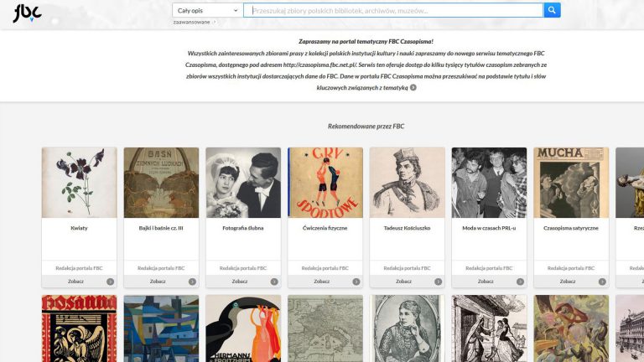Screen dimensions: 644x362
Task: Click the 'Ćwiczenia fizyczne' card title
Action: [x=325, y=228]
